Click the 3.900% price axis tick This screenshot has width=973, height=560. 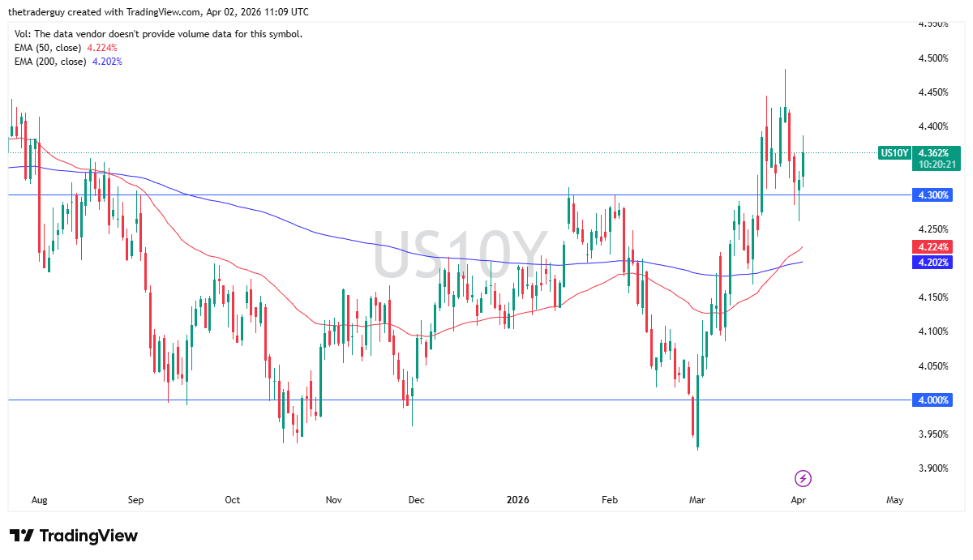point(932,468)
